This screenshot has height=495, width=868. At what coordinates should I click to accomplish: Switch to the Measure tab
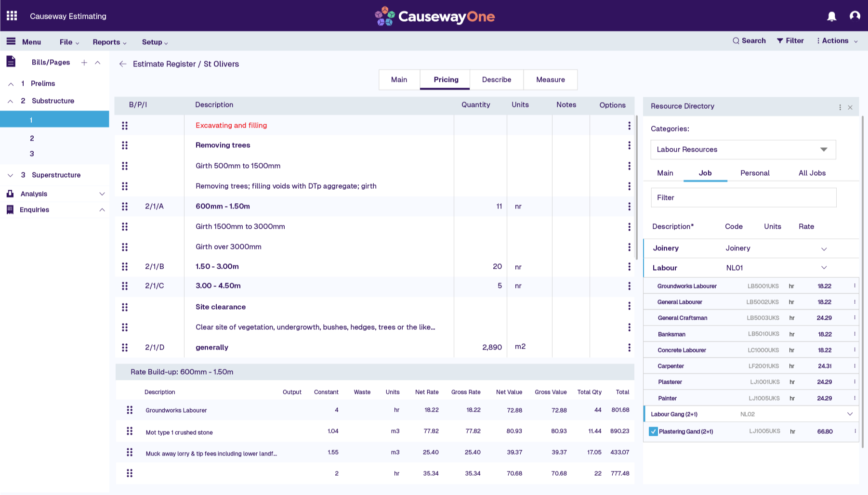point(550,79)
